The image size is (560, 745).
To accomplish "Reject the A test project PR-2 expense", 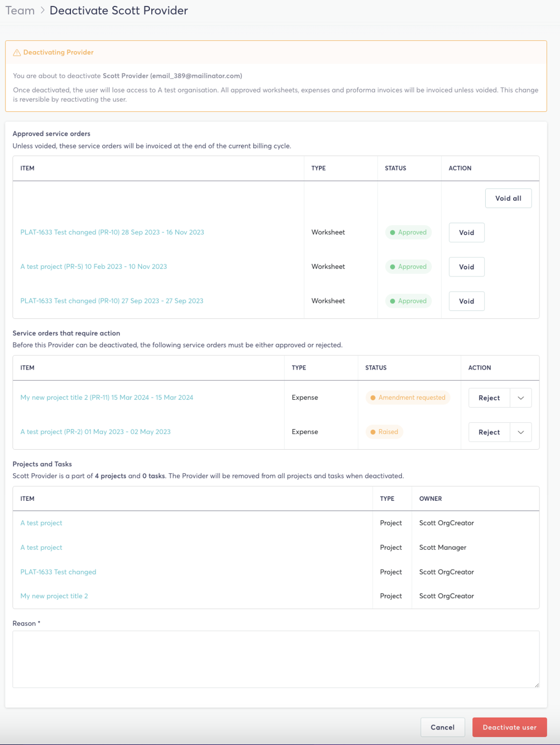I will (x=488, y=432).
